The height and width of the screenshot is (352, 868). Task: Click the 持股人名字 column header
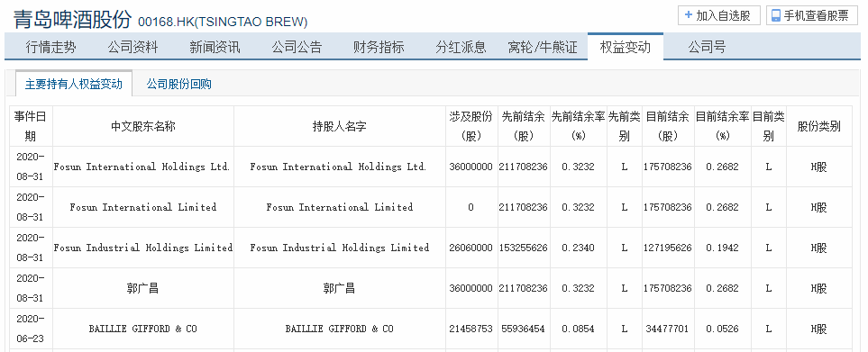(339, 126)
